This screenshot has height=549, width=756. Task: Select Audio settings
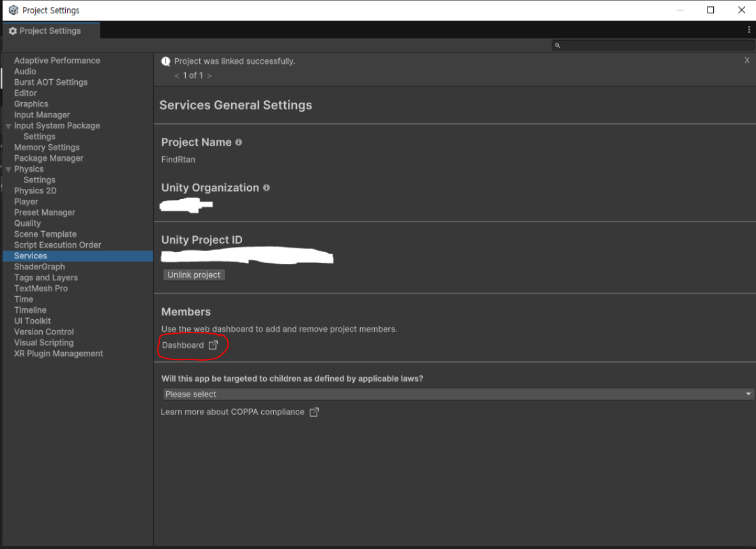pos(25,71)
